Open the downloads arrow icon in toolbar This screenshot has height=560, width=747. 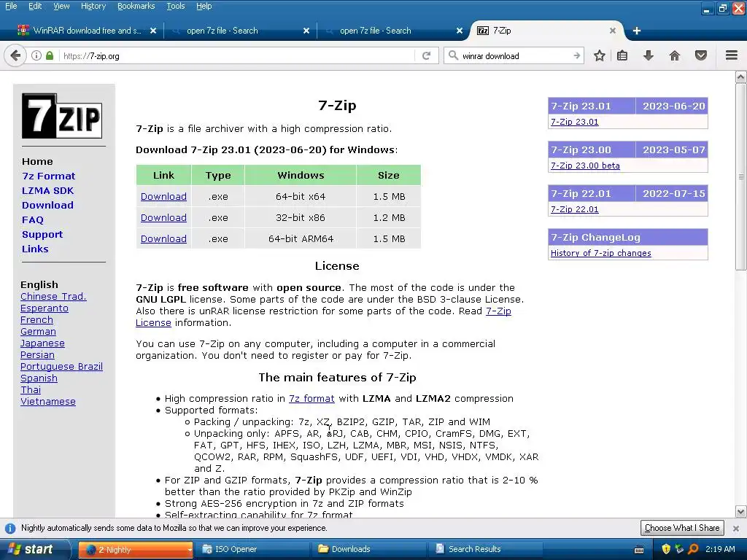click(x=648, y=55)
